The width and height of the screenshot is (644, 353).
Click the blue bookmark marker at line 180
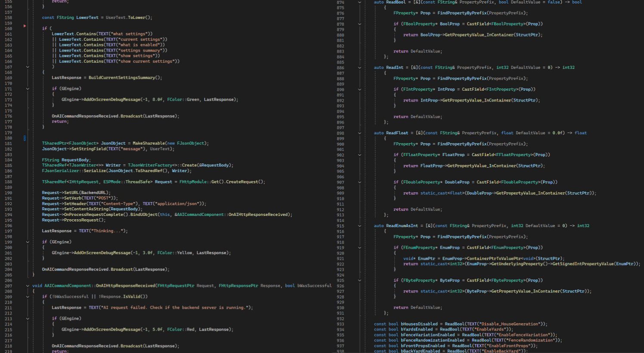click(x=25, y=138)
